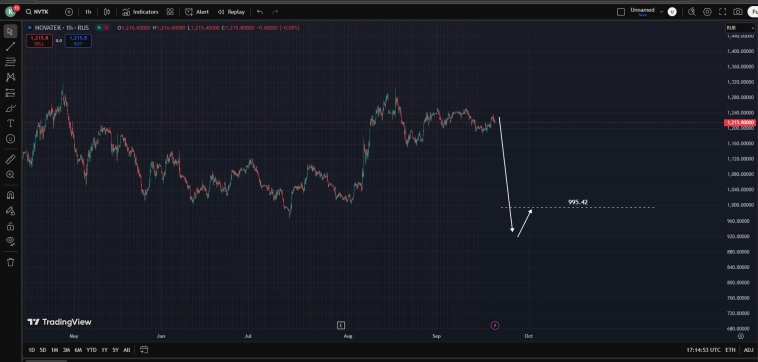Select the 5D date range
The height and width of the screenshot is (362, 758).
point(43,350)
